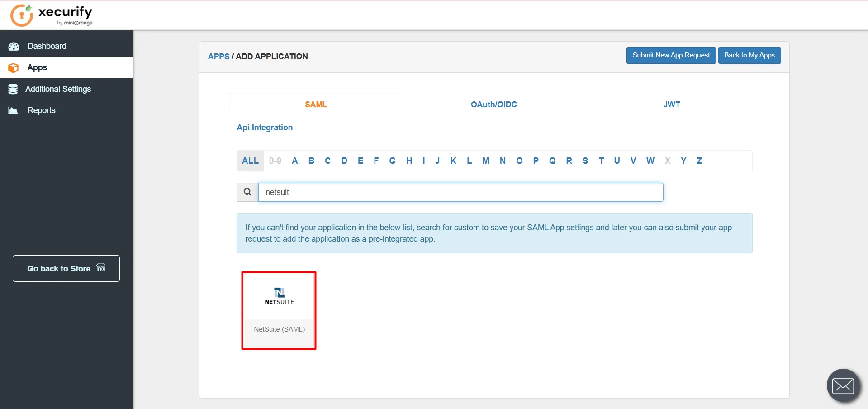
Task: Open Additional Settings in sidebar
Action: click(66, 89)
